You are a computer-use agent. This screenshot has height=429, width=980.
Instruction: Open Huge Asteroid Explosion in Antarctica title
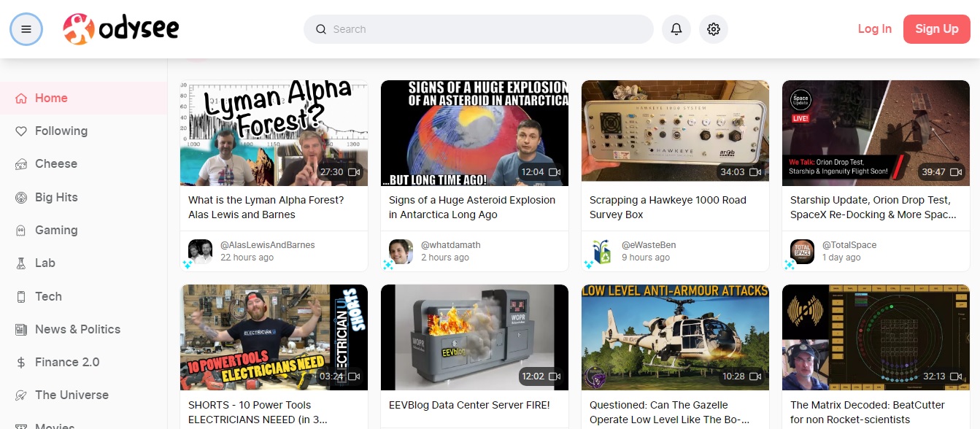click(x=472, y=207)
